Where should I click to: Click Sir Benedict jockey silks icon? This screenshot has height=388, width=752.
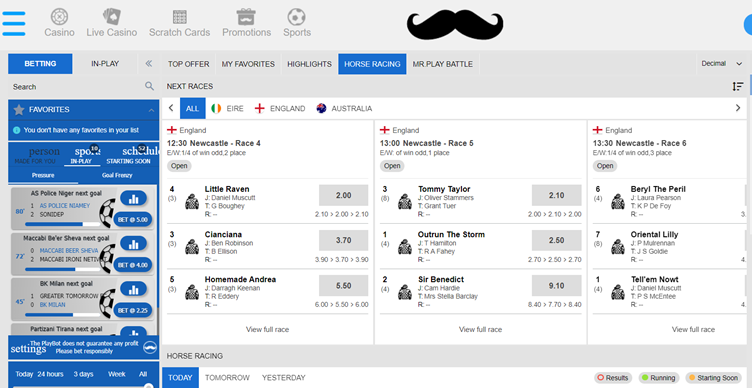405,292
